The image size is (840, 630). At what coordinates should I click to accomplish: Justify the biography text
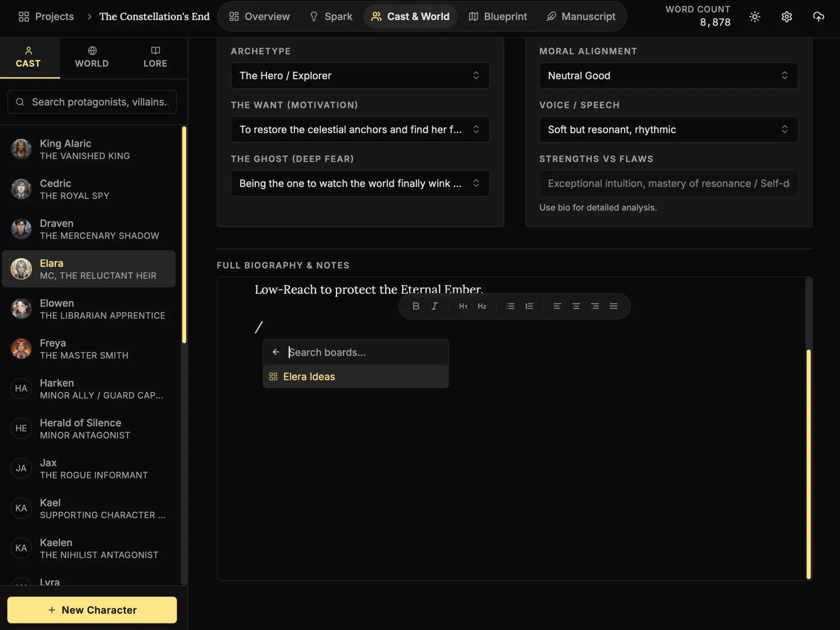(x=613, y=306)
